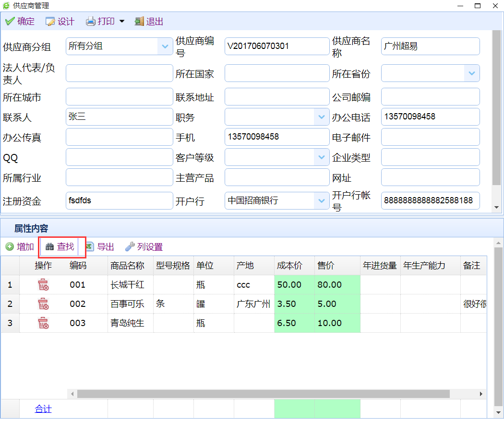504x421 pixels.
Task: Click the binoculars 查找 search icon
Action: 49,247
